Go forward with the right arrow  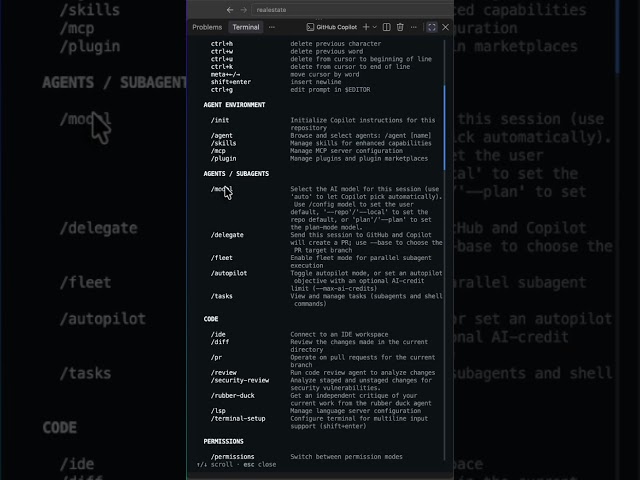click(244, 10)
